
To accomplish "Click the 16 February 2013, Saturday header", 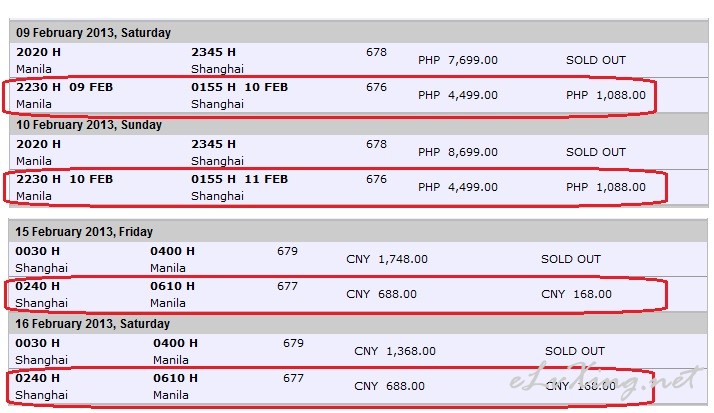I will [92, 324].
